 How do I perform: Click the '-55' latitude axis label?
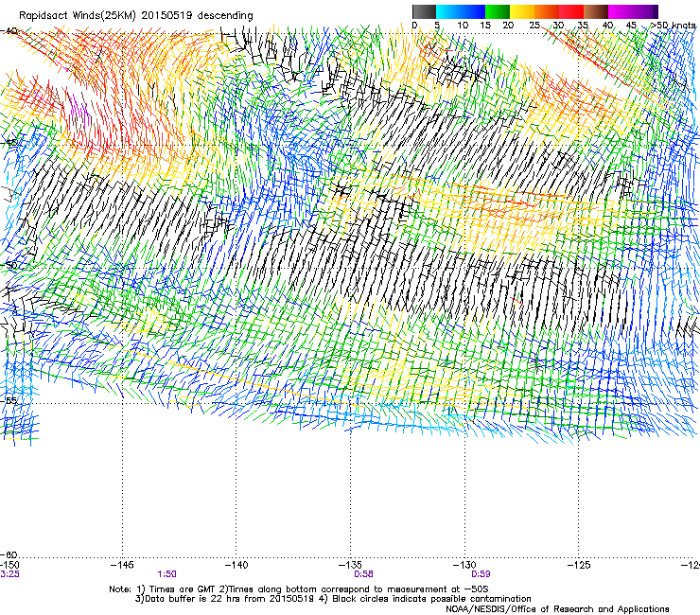[9, 400]
